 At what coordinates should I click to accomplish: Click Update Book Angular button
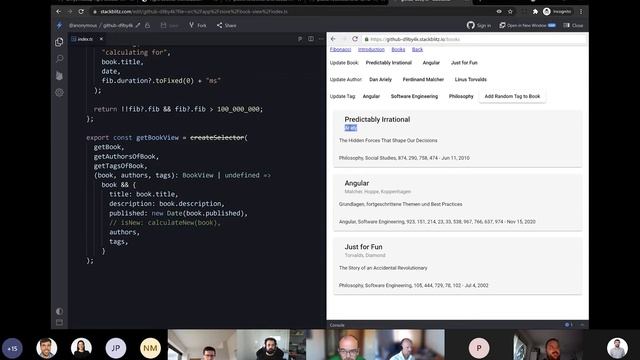(431, 63)
